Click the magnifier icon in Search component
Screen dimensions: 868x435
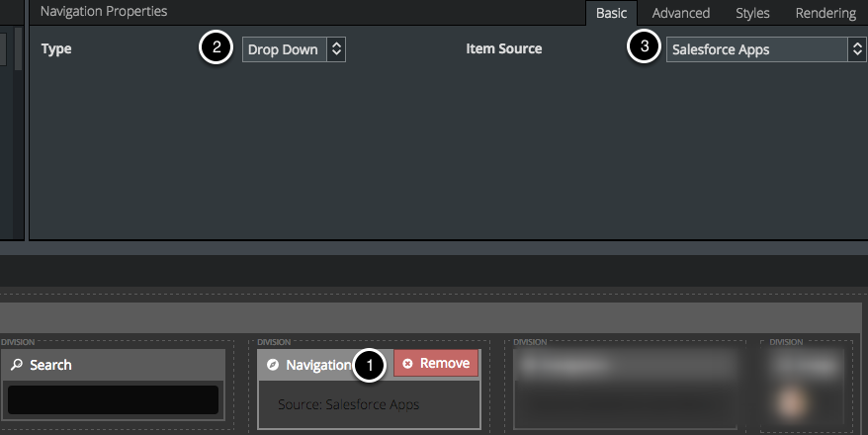[x=17, y=365]
